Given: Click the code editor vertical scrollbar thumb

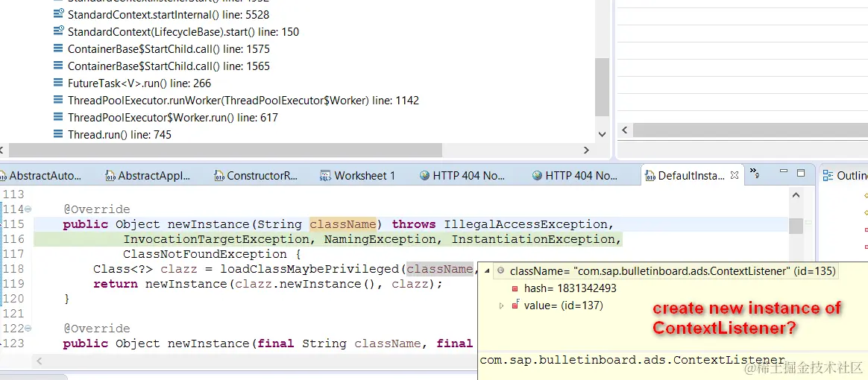Looking at the screenshot, I should tap(796, 226).
